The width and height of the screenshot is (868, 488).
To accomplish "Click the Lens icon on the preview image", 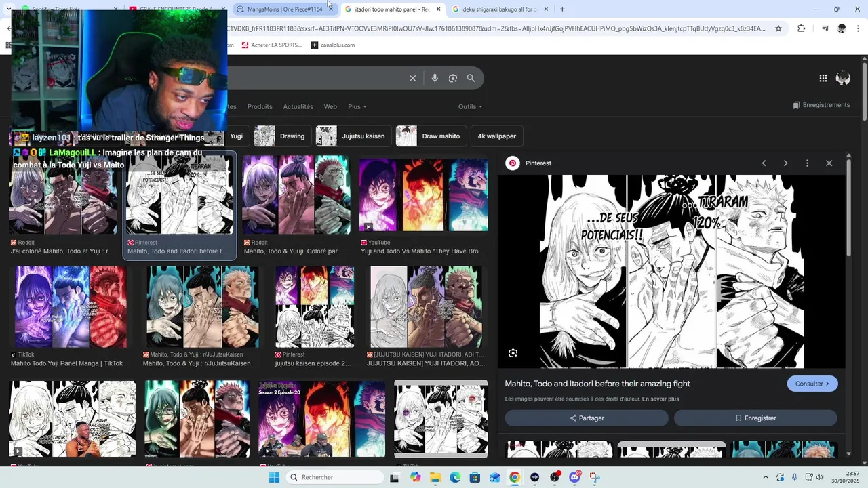I will point(513,353).
